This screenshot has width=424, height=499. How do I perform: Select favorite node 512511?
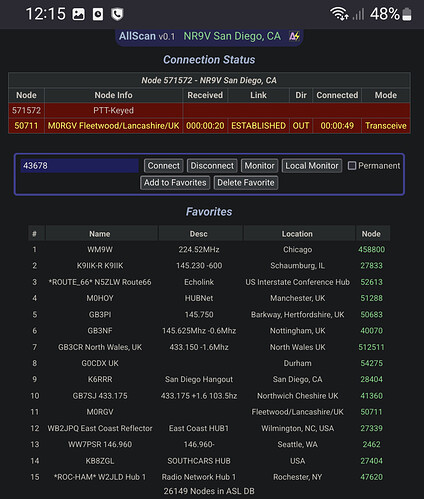pos(371,347)
